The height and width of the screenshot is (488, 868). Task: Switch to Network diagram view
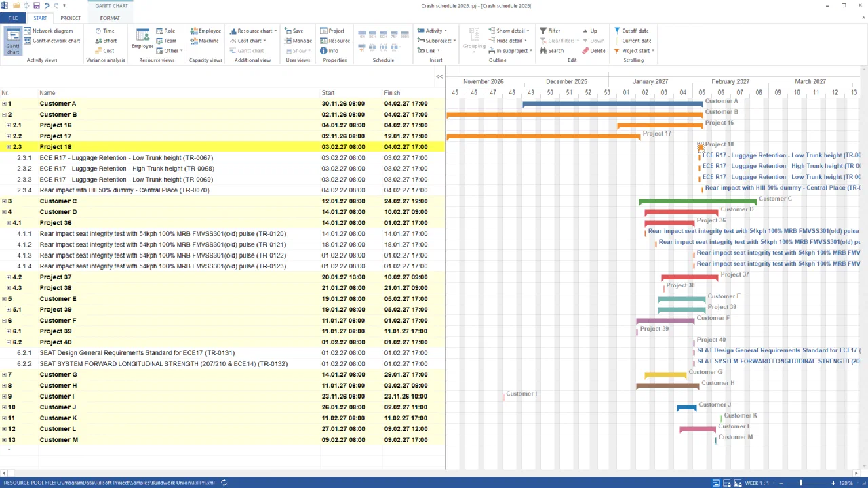coord(48,30)
